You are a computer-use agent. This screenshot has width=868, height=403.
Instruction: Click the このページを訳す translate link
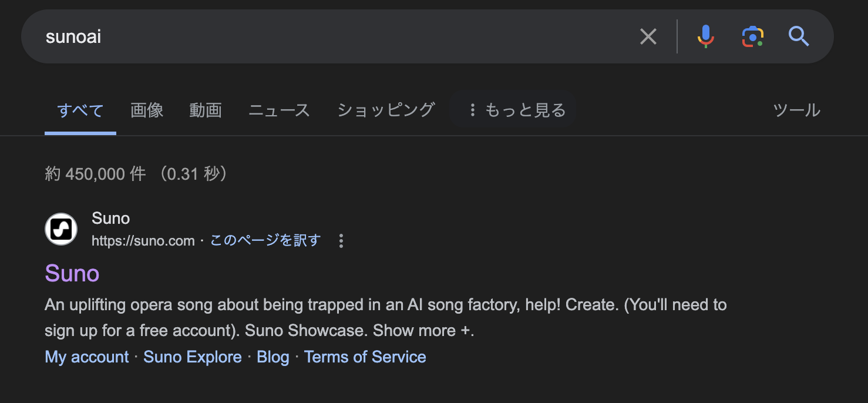click(265, 241)
